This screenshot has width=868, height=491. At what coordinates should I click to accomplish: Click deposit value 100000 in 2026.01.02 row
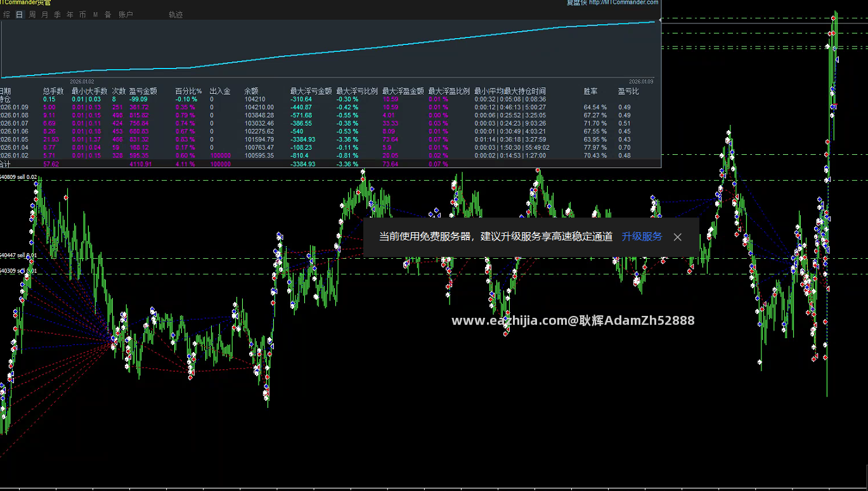click(220, 155)
